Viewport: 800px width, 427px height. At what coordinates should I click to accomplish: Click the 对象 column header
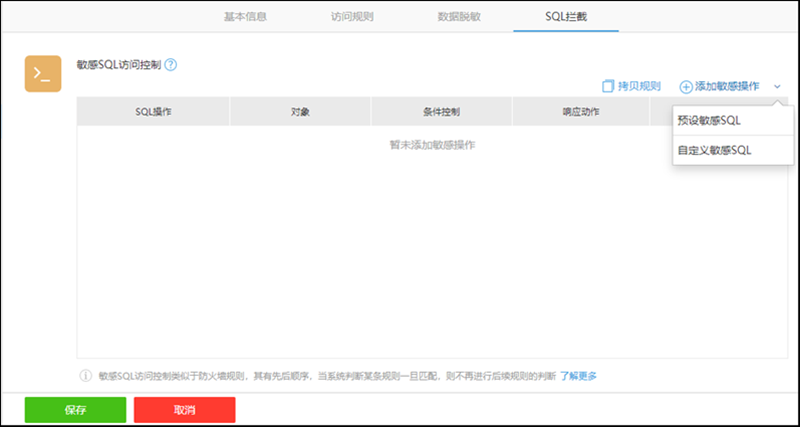[300, 112]
